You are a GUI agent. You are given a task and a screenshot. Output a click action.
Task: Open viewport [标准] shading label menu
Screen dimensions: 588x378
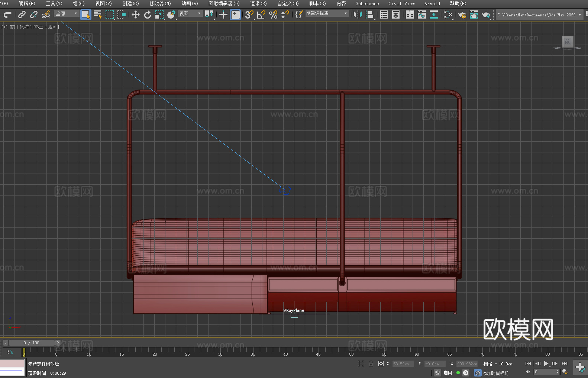click(25, 27)
